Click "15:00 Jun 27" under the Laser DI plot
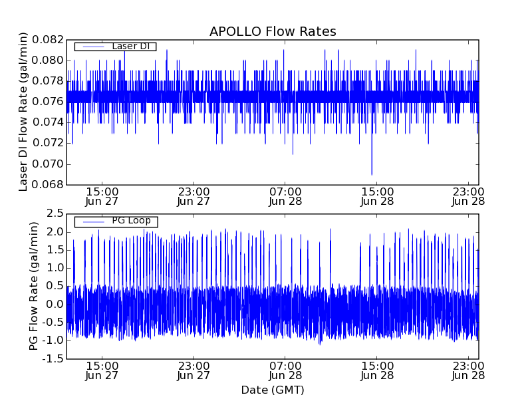This screenshot has height=399, width=532. coord(102,196)
